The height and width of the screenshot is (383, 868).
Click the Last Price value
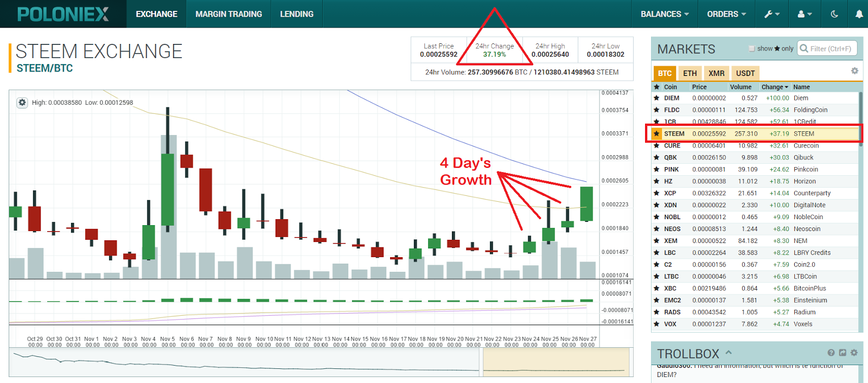click(438, 54)
